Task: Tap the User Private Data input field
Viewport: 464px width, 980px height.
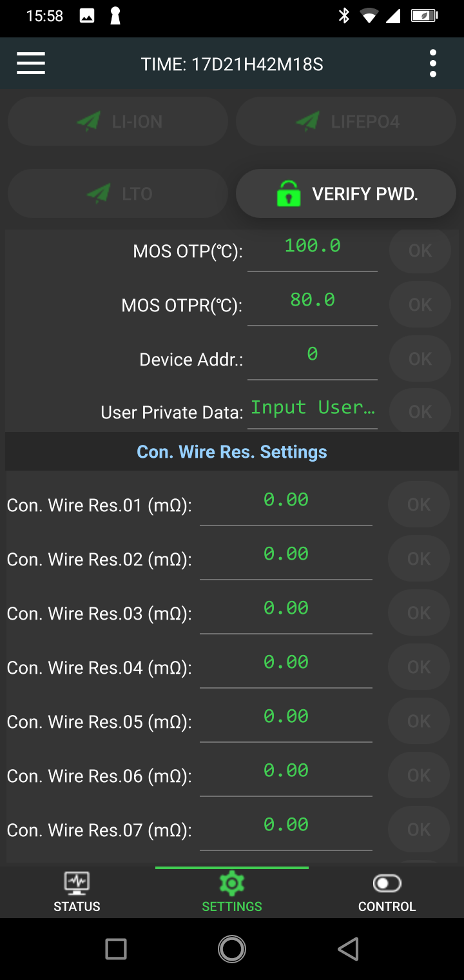Action: [x=313, y=408]
